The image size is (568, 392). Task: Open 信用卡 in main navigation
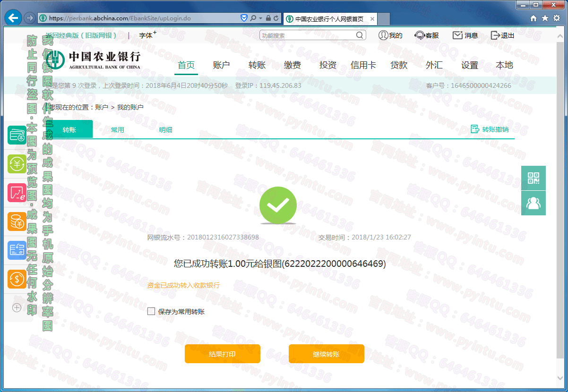(363, 66)
